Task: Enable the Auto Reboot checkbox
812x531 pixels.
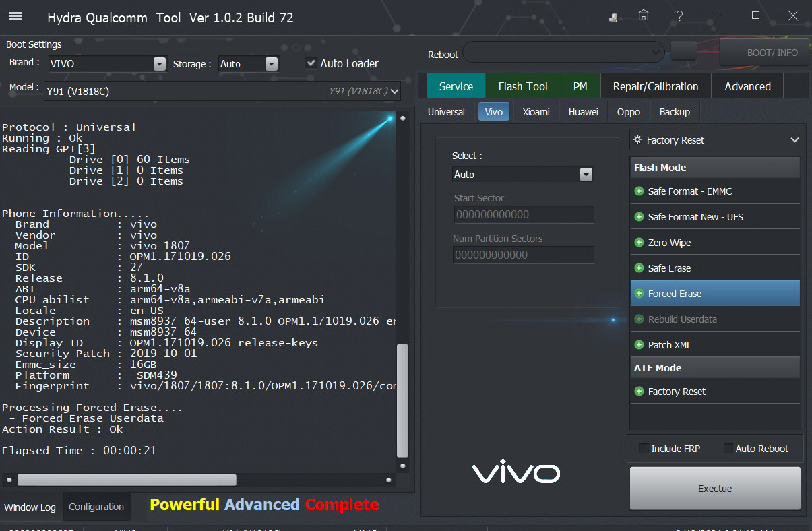Action: [728, 449]
